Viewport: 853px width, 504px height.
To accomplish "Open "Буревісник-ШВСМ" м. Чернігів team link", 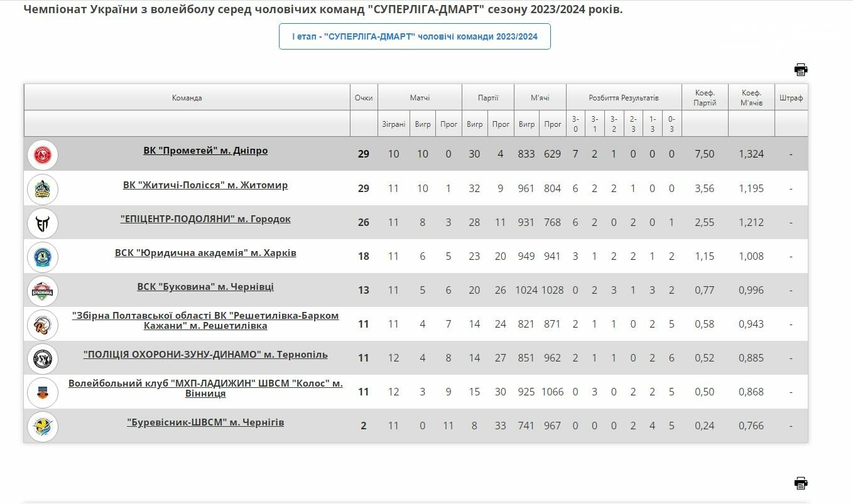I will 205,422.
